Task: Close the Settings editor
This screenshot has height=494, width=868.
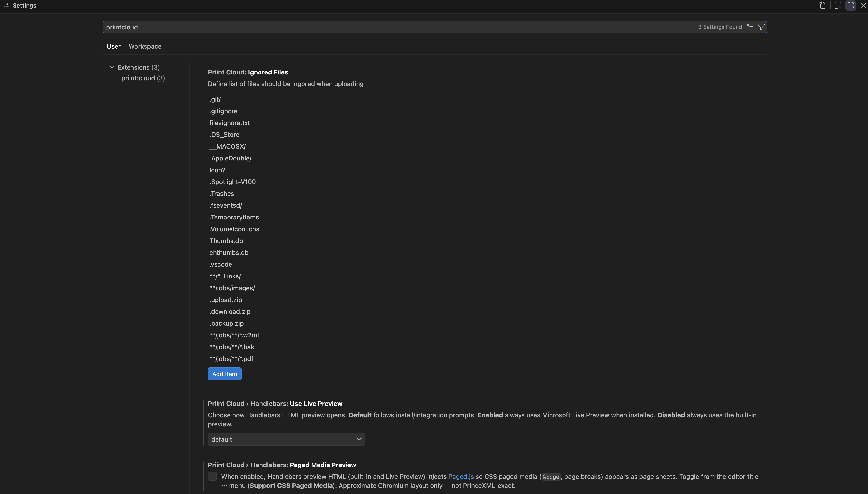Action: (x=863, y=5)
